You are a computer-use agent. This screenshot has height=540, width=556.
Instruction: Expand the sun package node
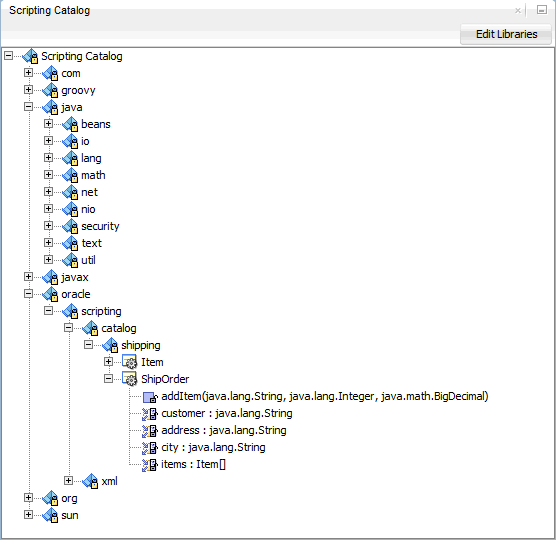point(28,515)
